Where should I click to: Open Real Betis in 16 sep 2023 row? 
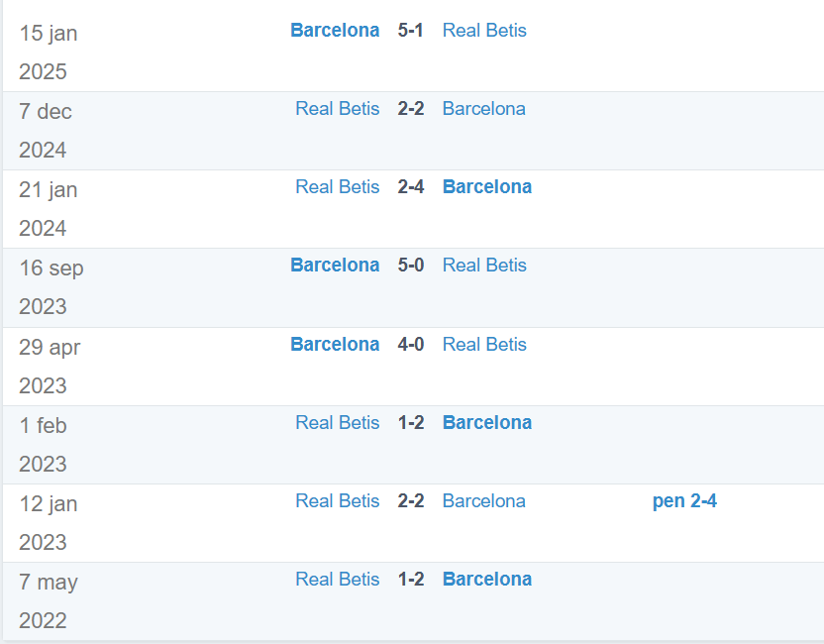click(x=484, y=266)
